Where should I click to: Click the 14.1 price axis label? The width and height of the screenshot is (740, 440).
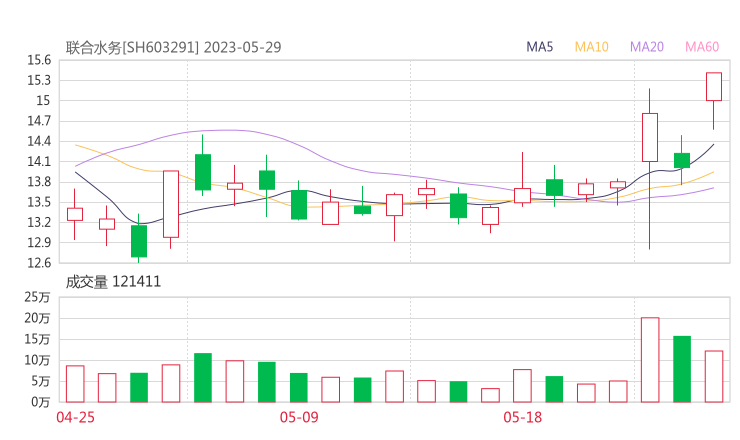tap(39, 161)
